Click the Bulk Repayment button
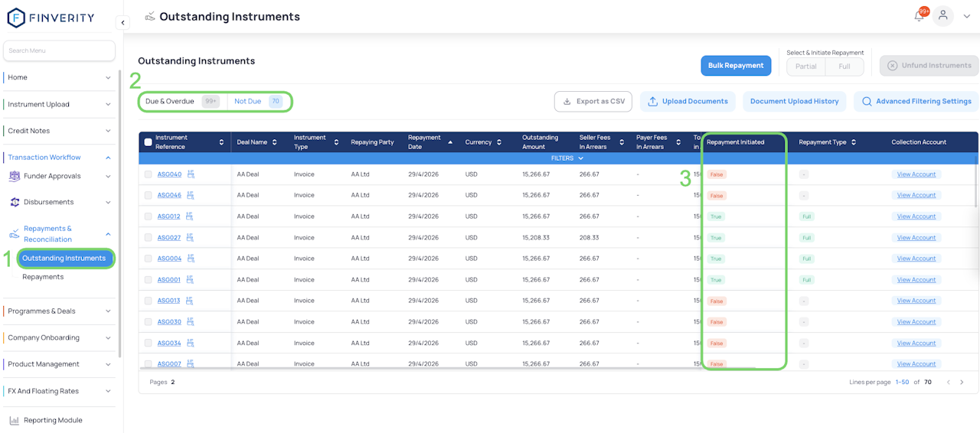The width and height of the screenshot is (980, 433). (x=735, y=66)
